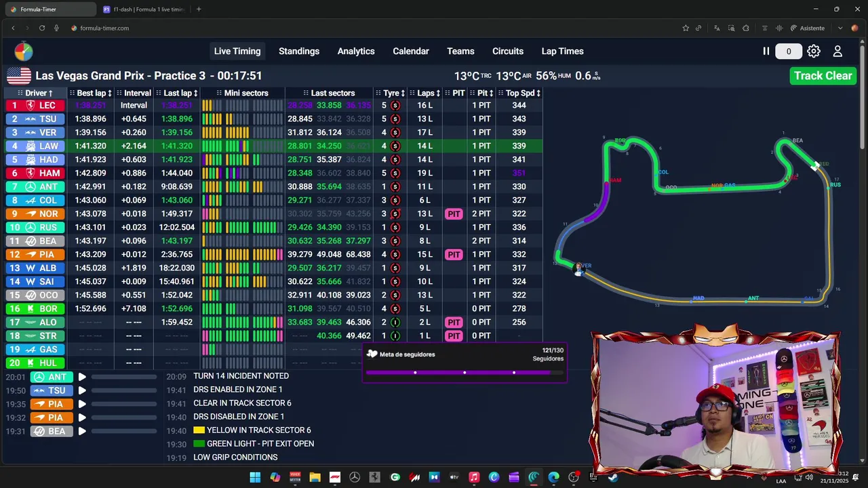Screen dimensions: 868x488
Task: Click the delay counter field showing 0
Action: (x=789, y=52)
